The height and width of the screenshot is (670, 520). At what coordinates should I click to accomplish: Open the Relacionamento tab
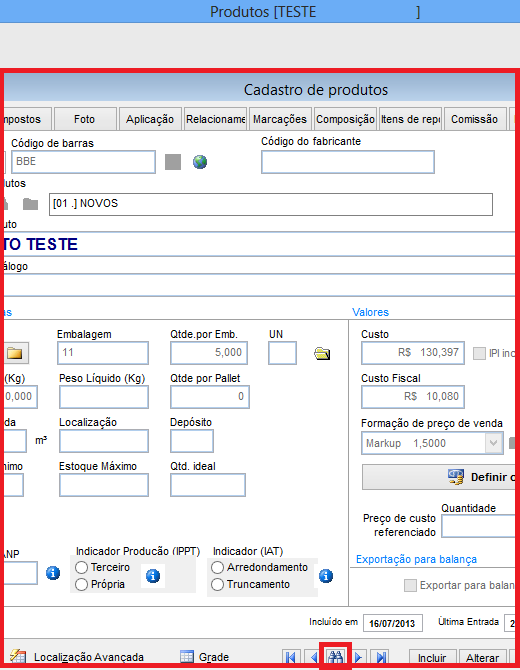tap(215, 119)
